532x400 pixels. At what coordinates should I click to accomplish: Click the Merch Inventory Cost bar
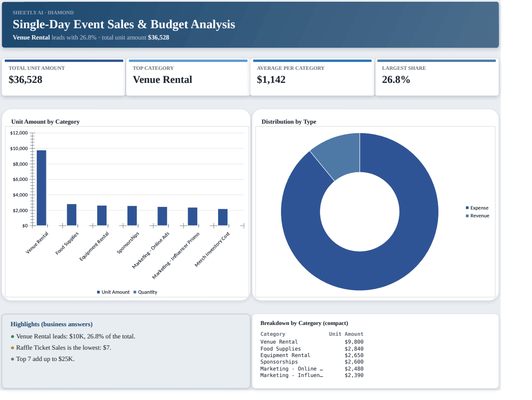click(x=223, y=217)
